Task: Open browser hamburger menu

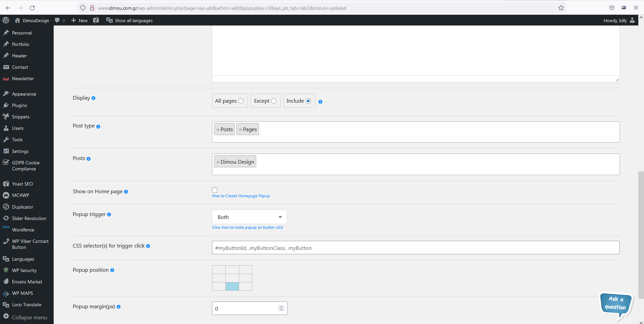Action: click(x=636, y=8)
